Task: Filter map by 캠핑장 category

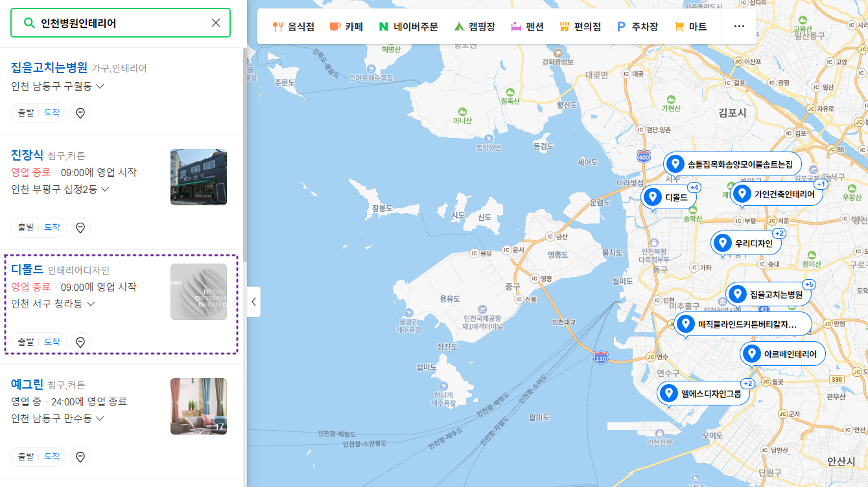Action: pyautogui.click(x=475, y=27)
